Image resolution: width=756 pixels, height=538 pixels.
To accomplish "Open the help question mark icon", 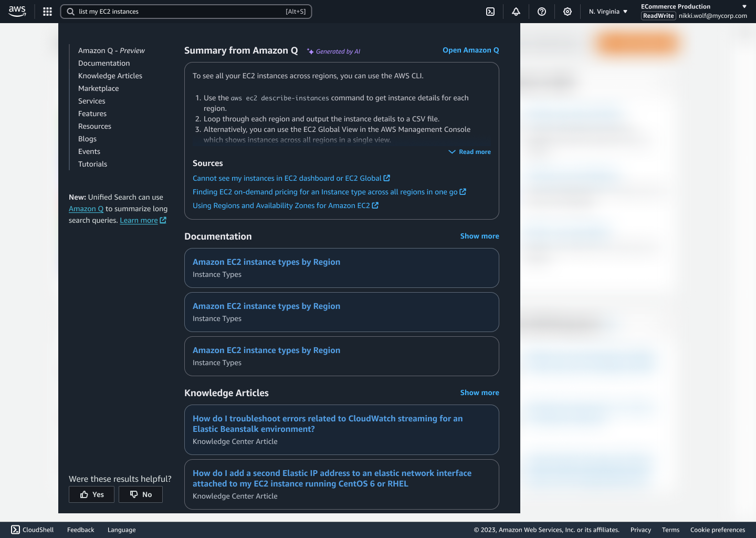I will click(x=542, y=12).
